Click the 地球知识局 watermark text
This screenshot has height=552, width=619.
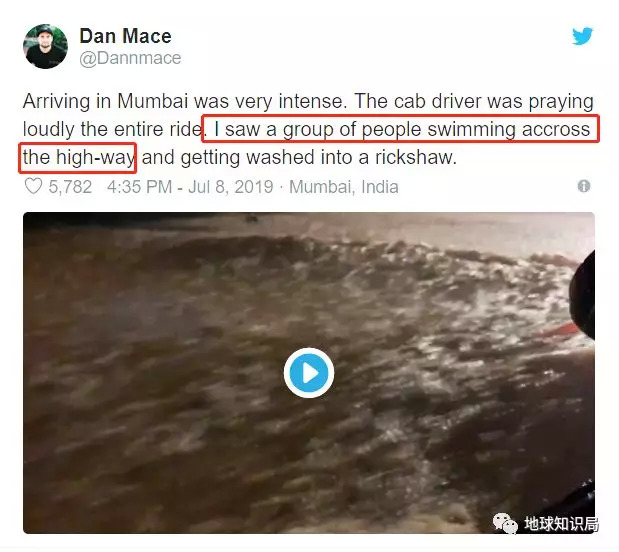561,524
